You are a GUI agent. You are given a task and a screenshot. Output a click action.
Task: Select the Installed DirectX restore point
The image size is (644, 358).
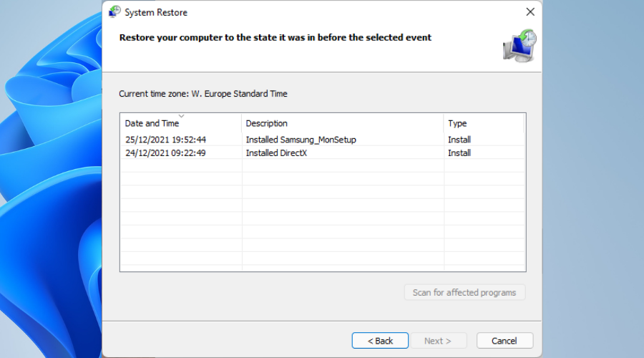pos(276,153)
